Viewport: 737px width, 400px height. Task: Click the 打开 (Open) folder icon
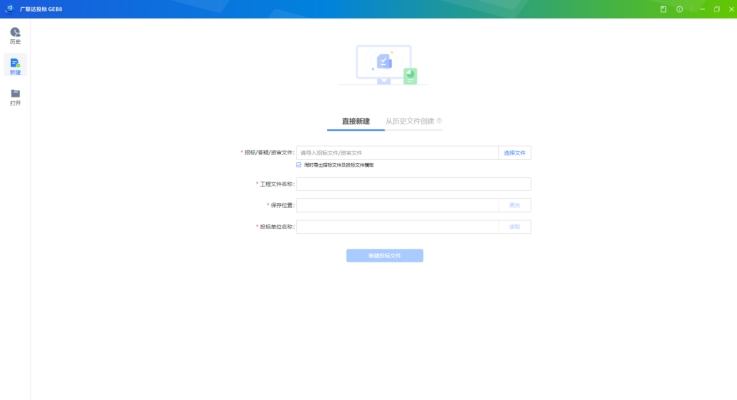(15, 96)
